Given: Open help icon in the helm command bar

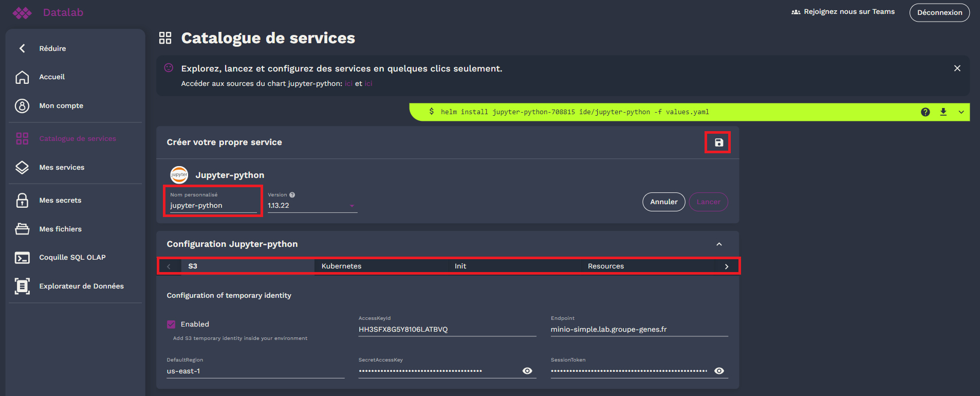Looking at the screenshot, I should click(925, 112).
